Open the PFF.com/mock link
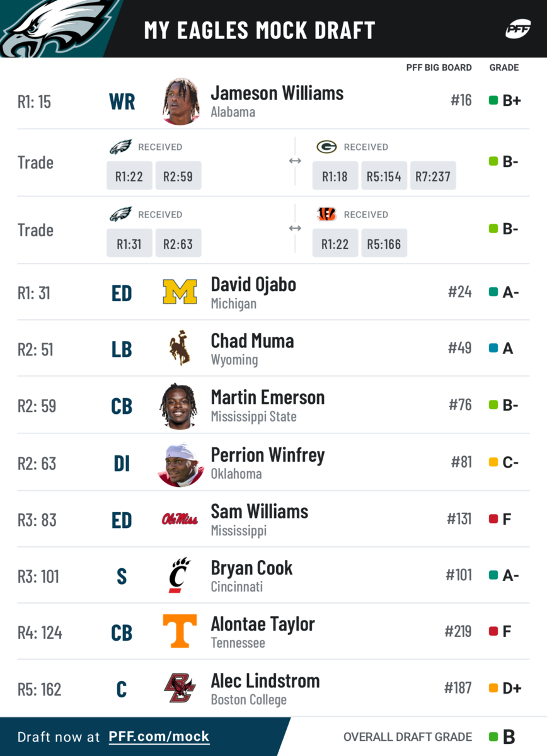The width and height of the screenshot is (547, 756). pos(159,736)
